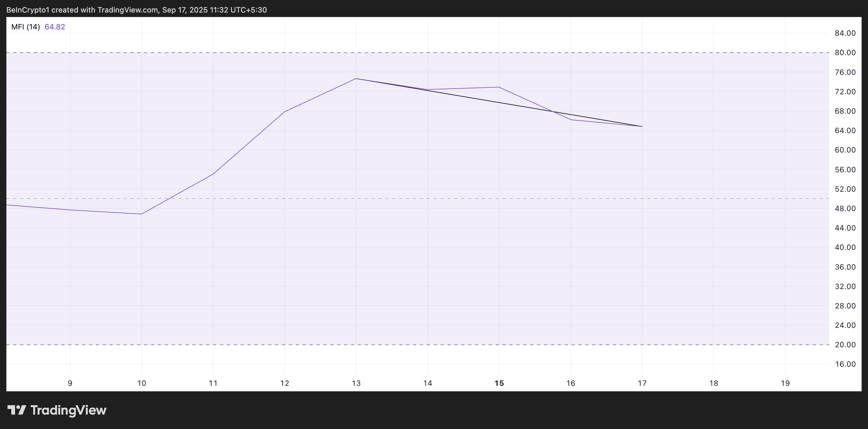Click the MFI (14) indicator label
The image size is (868, 429).
pos(26,27)
